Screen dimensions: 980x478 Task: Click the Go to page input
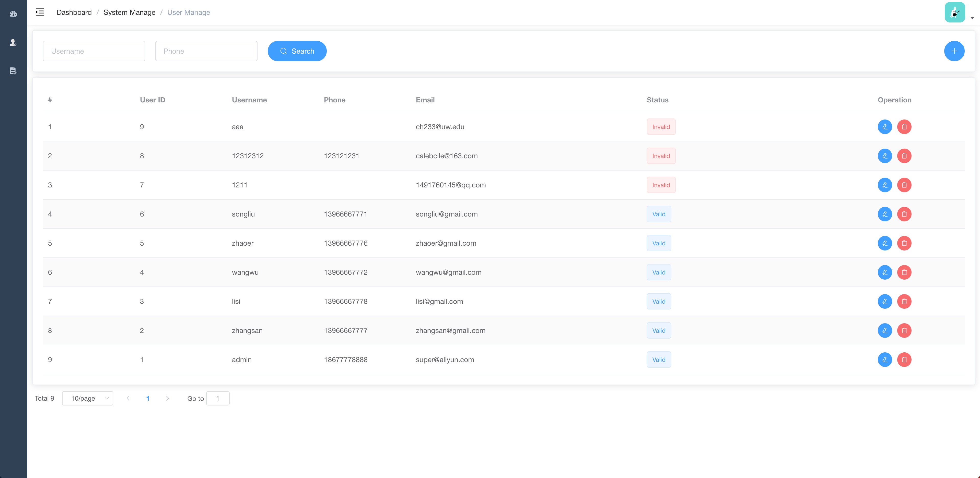point(218,398)
